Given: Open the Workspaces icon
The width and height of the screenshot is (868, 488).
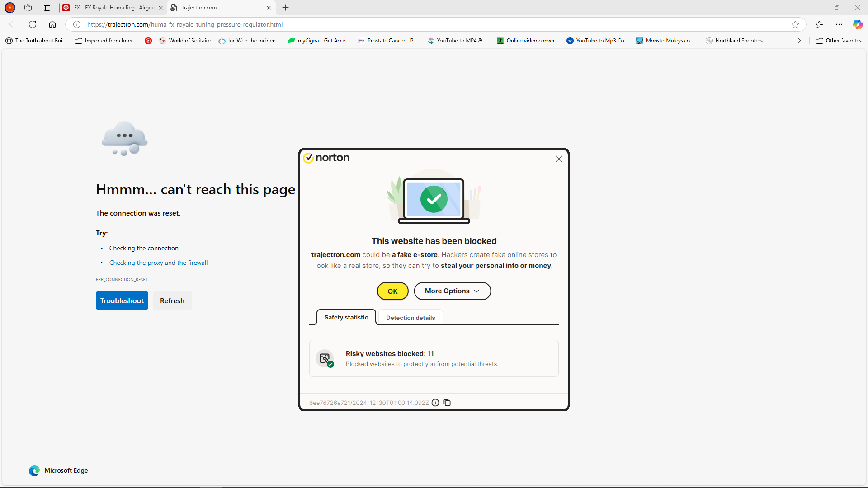Looking at the screenshot, I should pos(28,8).
